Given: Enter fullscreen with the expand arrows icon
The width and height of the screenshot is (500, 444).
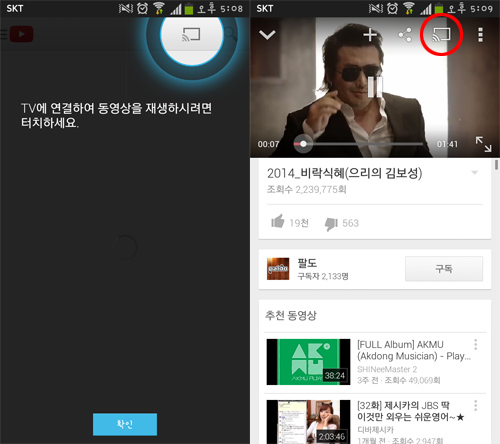Looking at the screenshot, I should (483, 144).
